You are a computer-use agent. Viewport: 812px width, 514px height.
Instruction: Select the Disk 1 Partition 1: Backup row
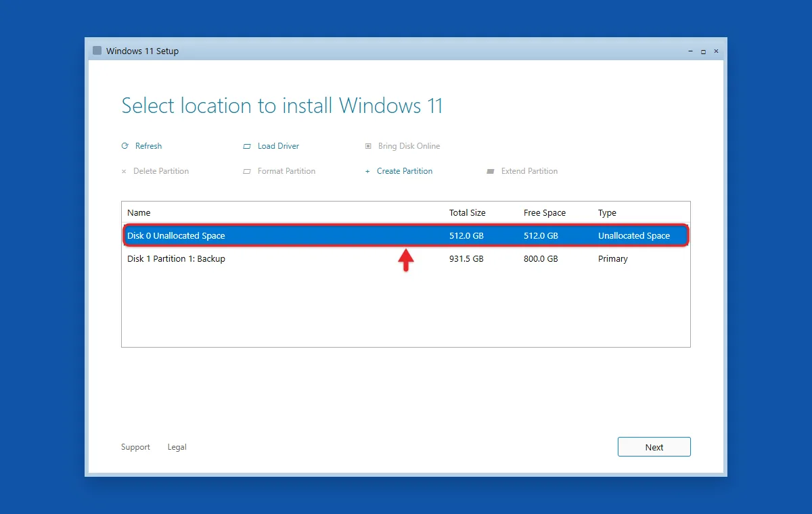tap(406, 259)
